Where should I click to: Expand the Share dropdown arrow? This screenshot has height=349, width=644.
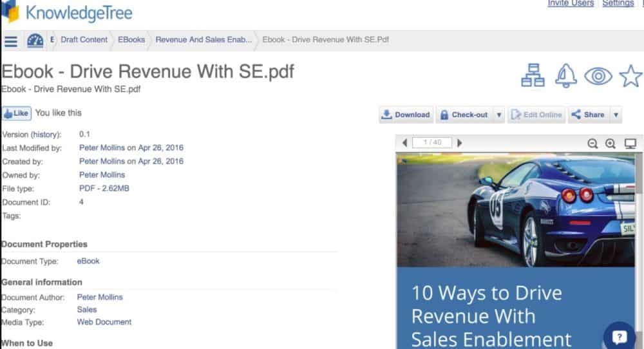click(x=616, y=115)
